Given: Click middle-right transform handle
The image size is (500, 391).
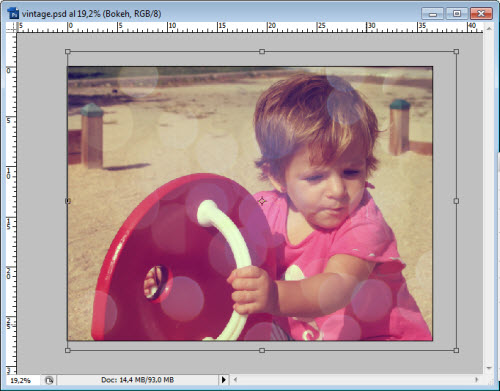Looking at the screenshot, I should (x=456, y=201).
